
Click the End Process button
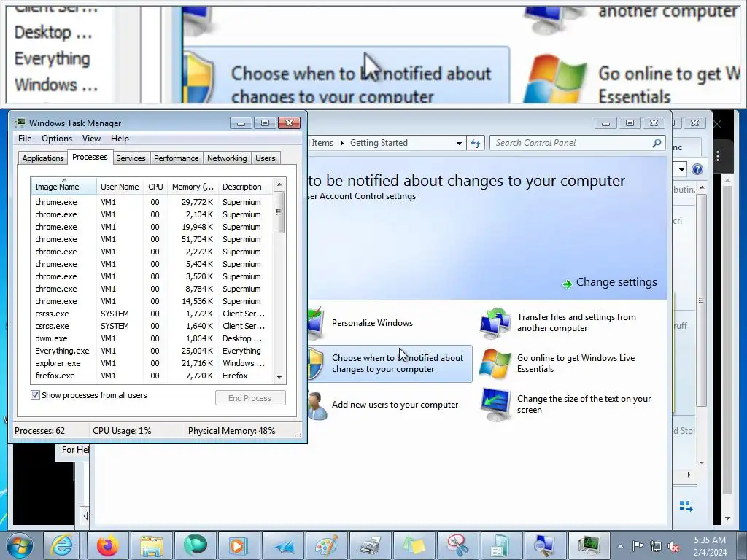point(250,398)
